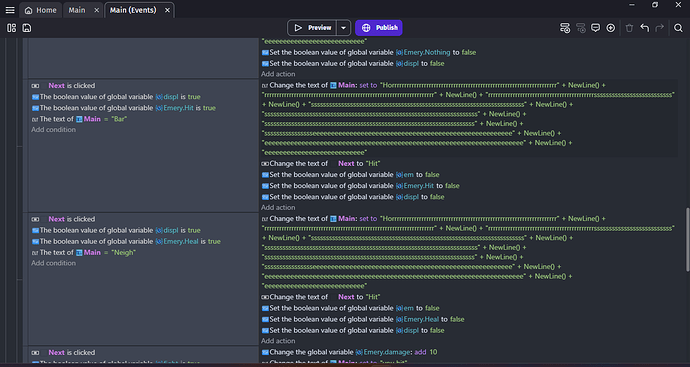This screenshot has height=367, width=690.
Task: Select Set em to false in Emery.Hit event
Action: click(x=350, y=175)
